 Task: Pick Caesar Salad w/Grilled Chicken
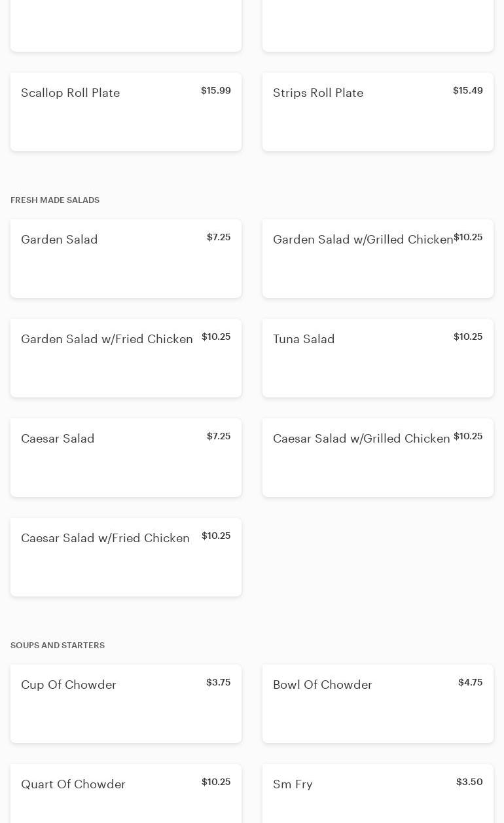tap(378, 458)
